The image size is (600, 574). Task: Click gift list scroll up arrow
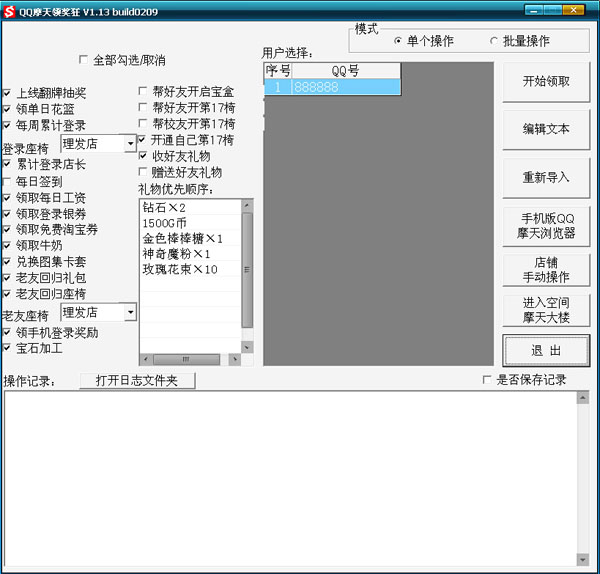(x=247, y=205)
